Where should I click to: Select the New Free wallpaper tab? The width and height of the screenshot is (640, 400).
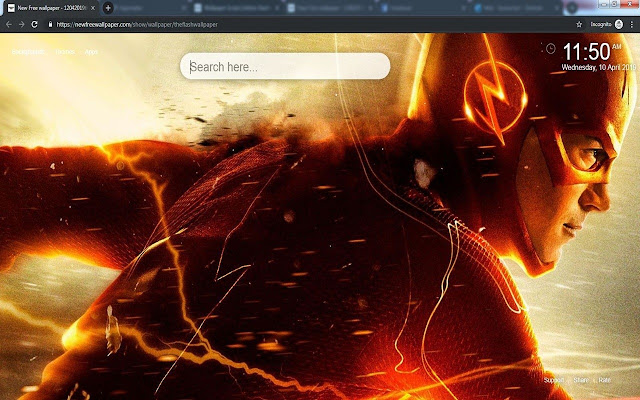(x=51, y=8)
